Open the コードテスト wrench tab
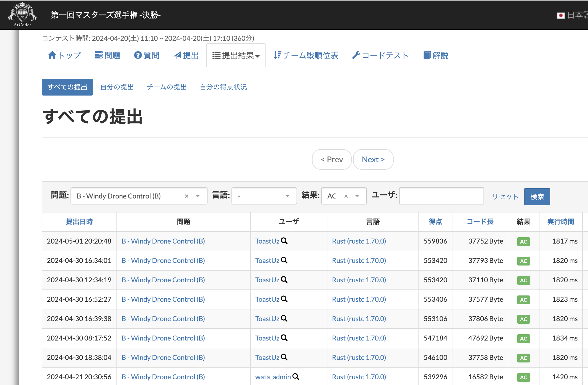Screen dimensions: 588x385 [380, 55]
